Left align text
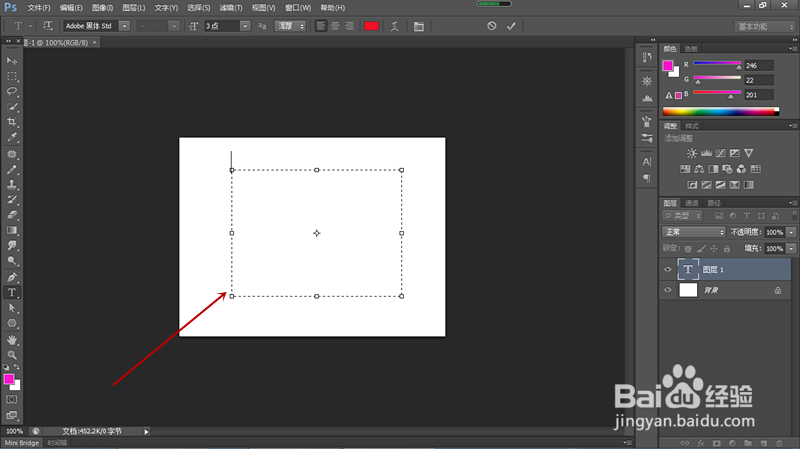 (321, 26)
